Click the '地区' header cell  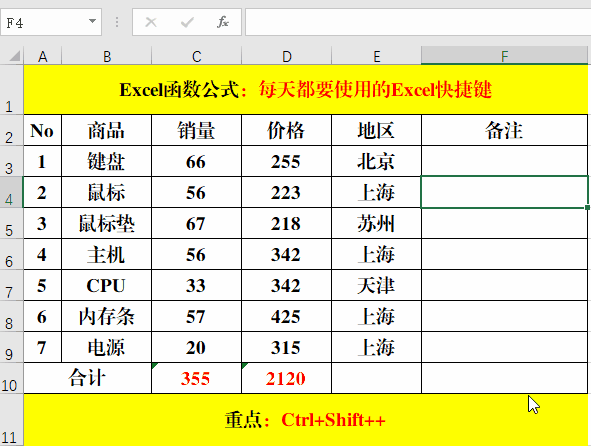(377, 130)
